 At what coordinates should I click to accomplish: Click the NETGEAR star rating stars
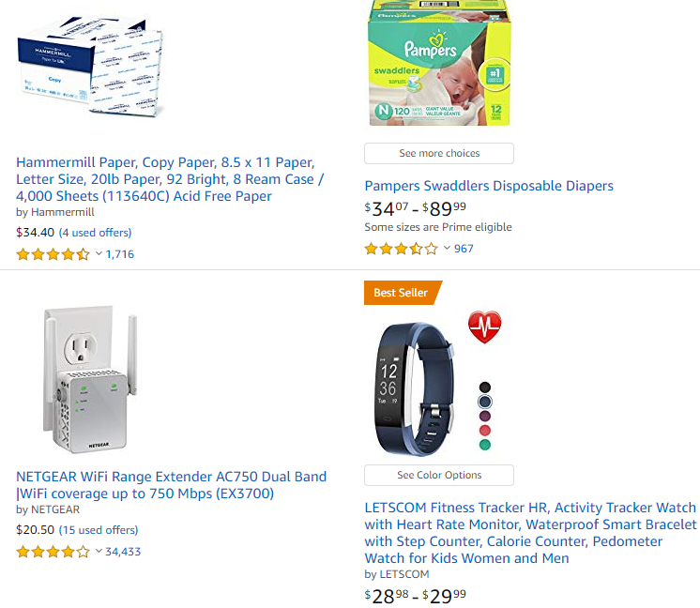pyautogui.click(x=53, y=552)
